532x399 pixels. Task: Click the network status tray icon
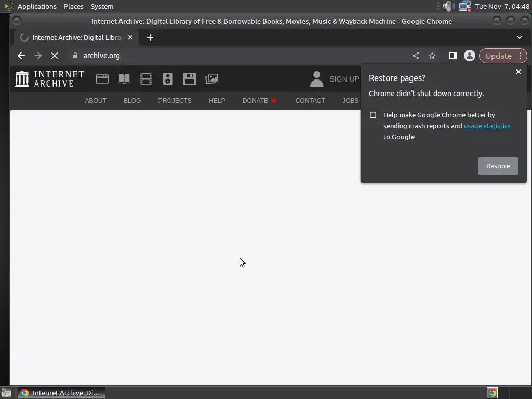tap(464, 6)
